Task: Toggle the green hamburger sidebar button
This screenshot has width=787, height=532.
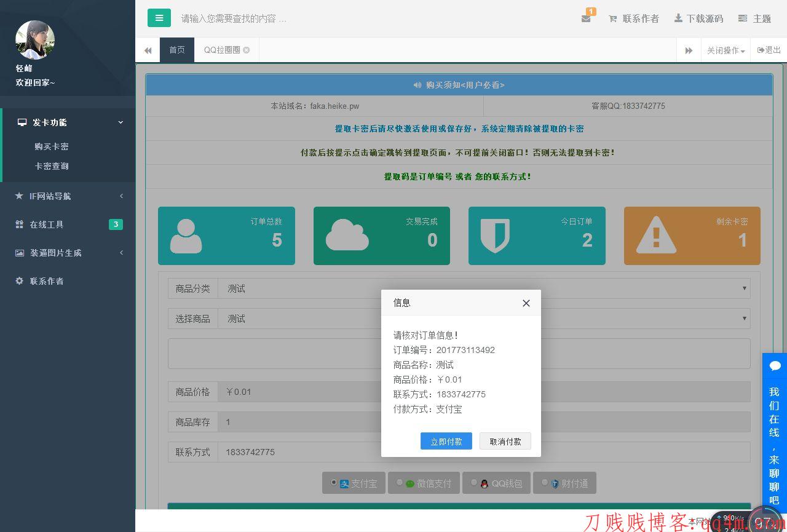Action: (x=159, y=18)
